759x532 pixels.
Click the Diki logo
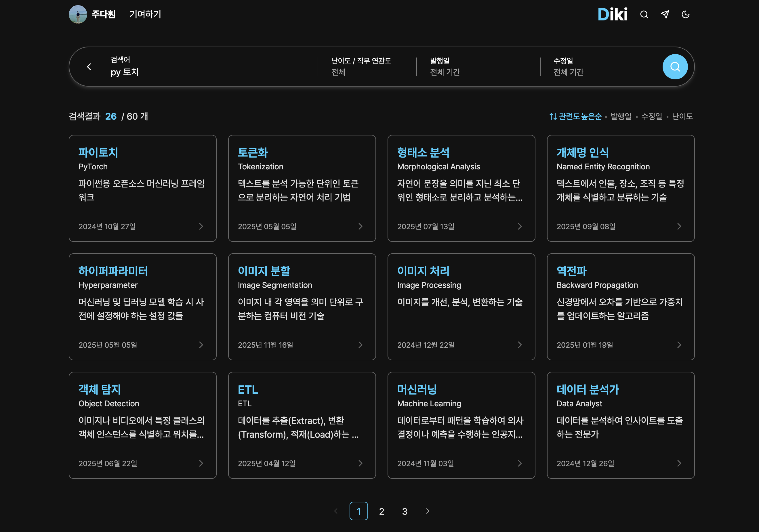coord(613,14)
